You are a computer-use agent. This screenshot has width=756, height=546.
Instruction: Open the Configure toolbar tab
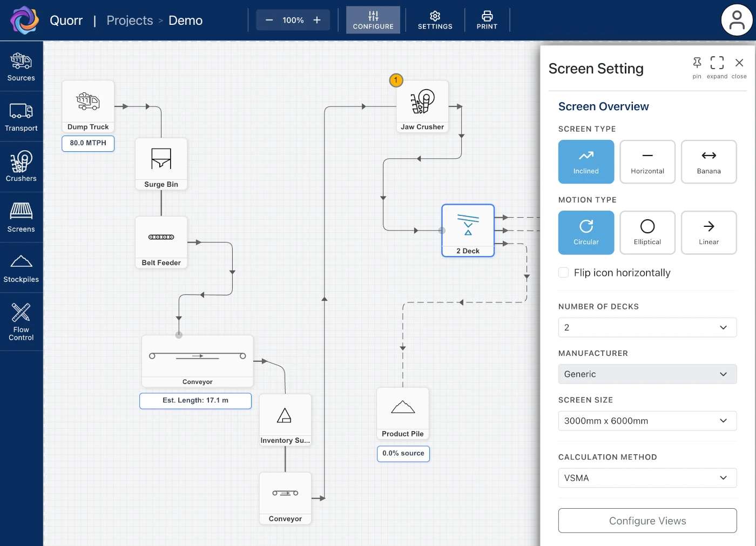point(373,20)
